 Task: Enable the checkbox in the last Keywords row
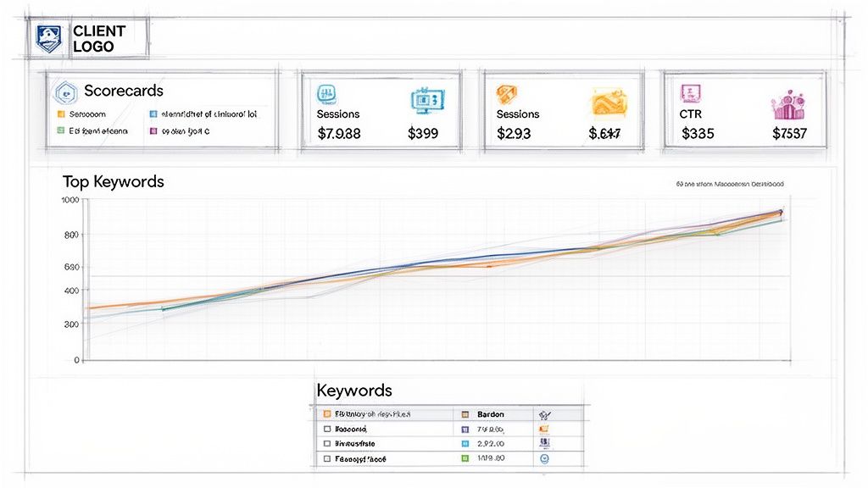pyautogui.click(x=325, y=457)
